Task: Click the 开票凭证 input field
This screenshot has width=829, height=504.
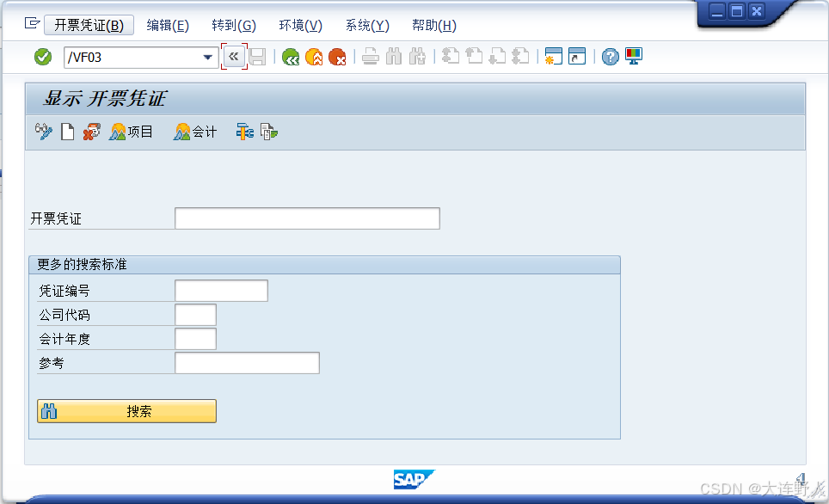Action: pyautogui.click(x=307, y=218)
